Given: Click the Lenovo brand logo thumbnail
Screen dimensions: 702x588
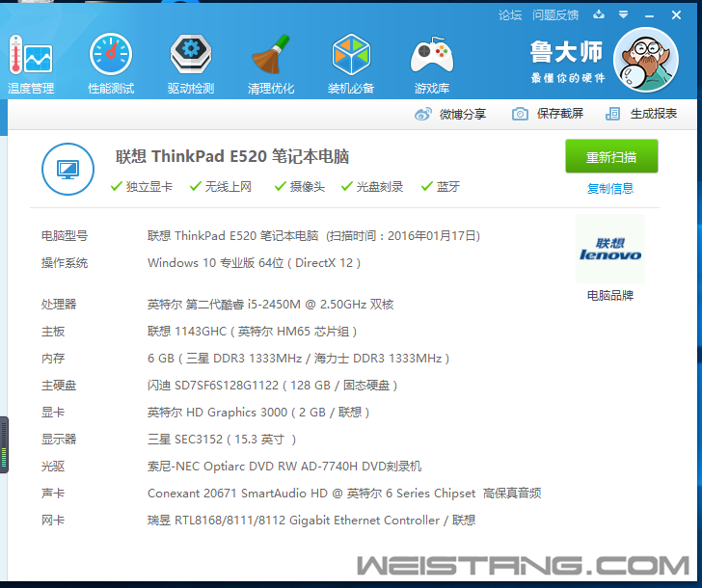Looking at the screenshot, I should (610, 250).
